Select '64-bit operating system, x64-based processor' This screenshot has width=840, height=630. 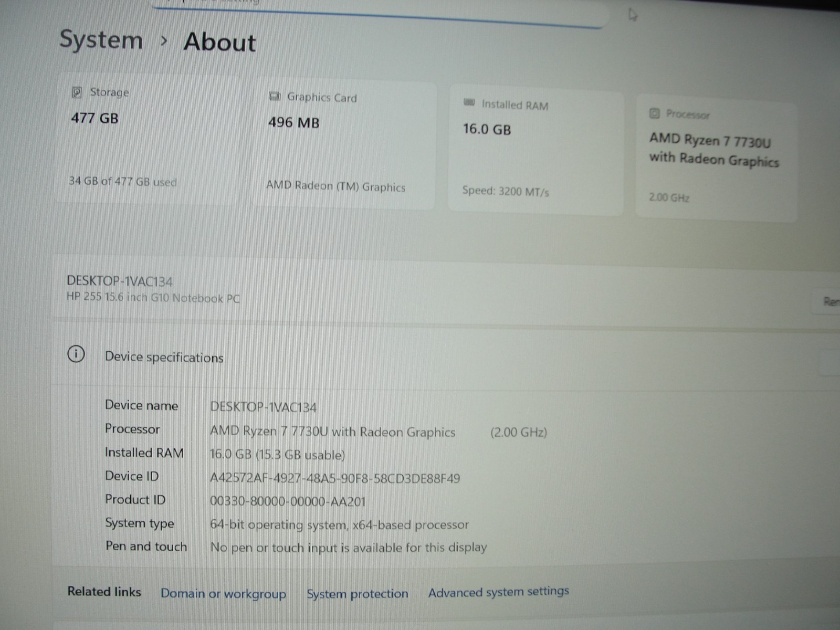pos(339,524)
